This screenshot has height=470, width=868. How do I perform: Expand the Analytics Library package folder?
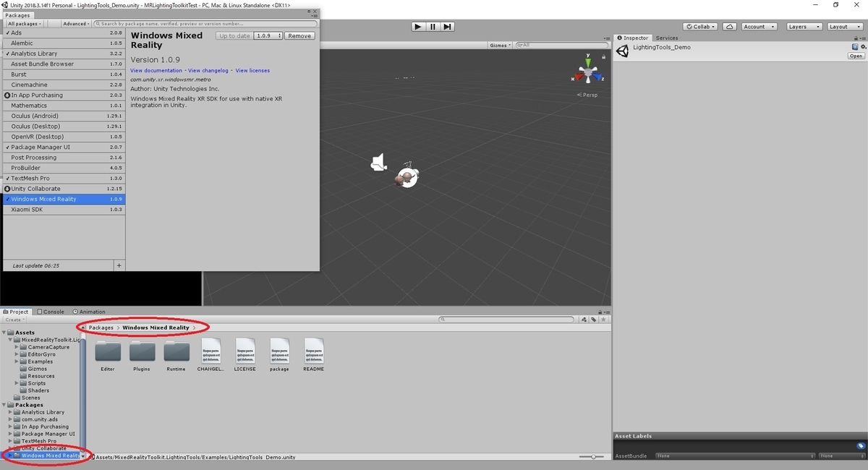pos(11,412)
